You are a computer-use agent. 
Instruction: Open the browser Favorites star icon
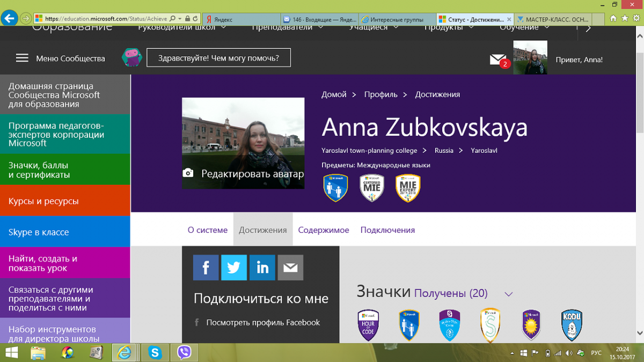click(625, 19)
